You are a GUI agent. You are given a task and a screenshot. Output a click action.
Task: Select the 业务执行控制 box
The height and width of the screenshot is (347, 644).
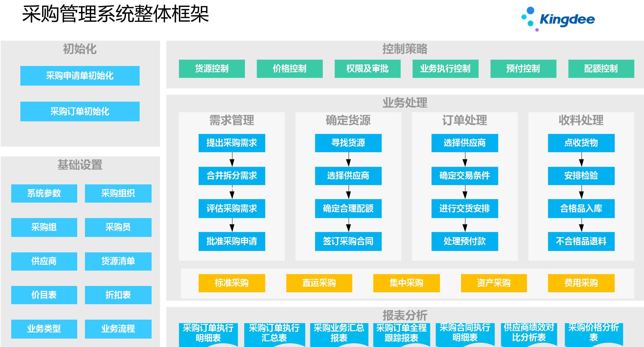click(x=445, y=69)
